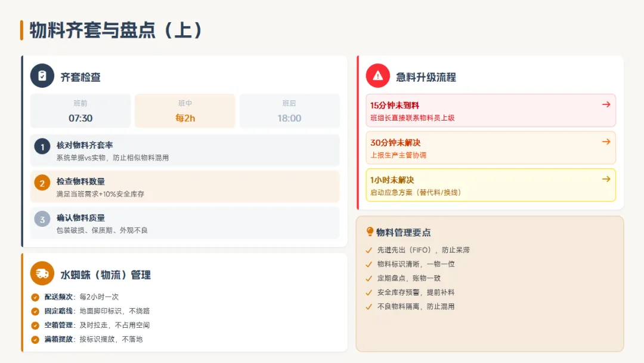Click the 核对物料齐套率 step title
Image resolution: width=644 pixels, height=363 pixels.
coord(85,145)
